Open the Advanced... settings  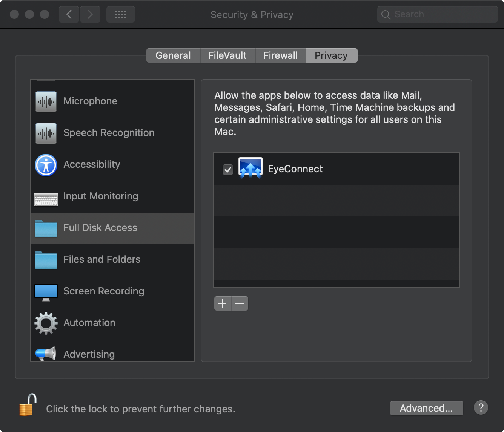click(x=426, y=408)
